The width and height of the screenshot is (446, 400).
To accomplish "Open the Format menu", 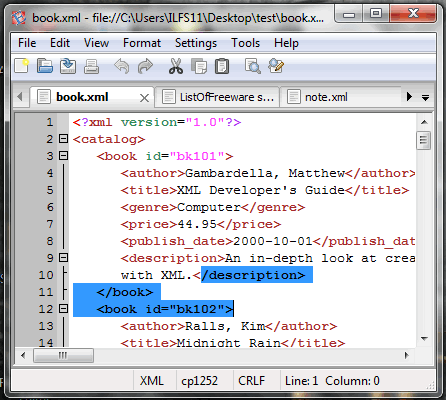I will tap(142, 43).
